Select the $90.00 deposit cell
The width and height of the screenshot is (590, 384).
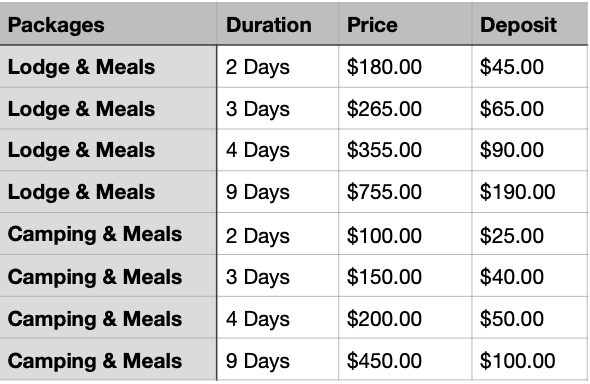(530, 150)
